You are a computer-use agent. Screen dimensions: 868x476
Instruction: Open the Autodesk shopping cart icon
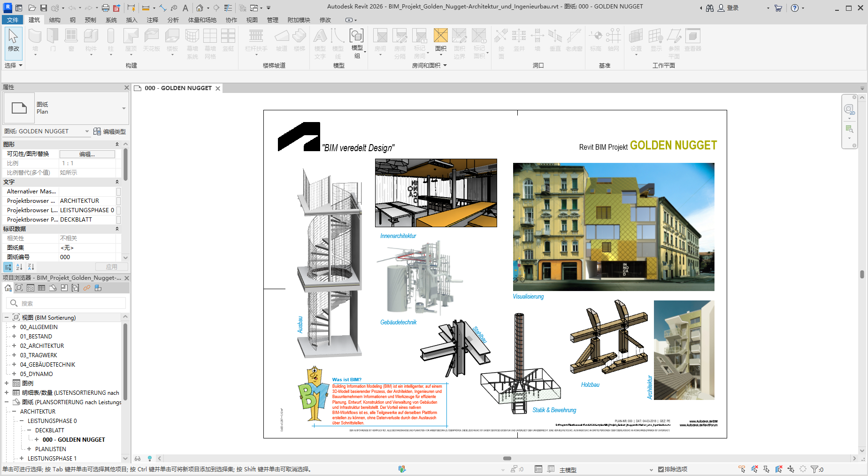tap(778, 8)
